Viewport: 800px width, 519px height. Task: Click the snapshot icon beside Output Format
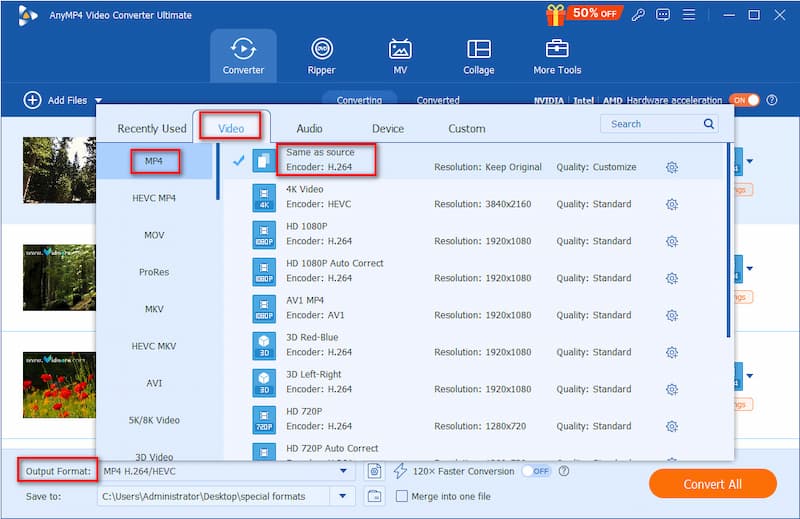click(x=374, y=471)
